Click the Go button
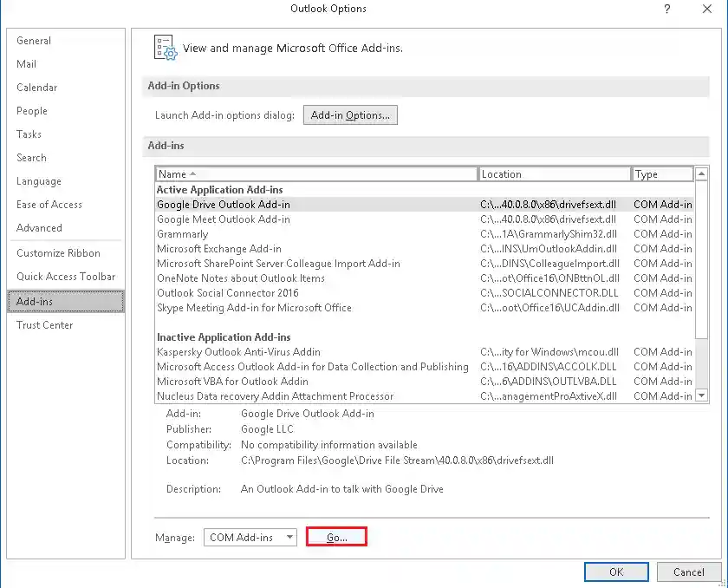The image size is (728, 588). [336, 537]
